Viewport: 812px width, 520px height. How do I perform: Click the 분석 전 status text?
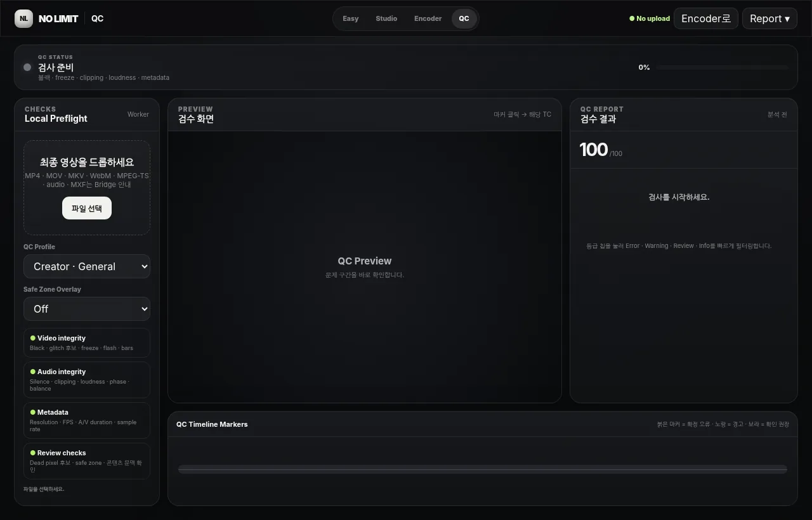coord(777,114)
